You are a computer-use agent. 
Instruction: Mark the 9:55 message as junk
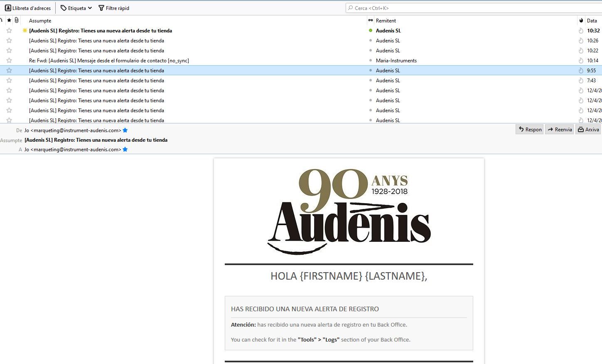click(581, 70)
